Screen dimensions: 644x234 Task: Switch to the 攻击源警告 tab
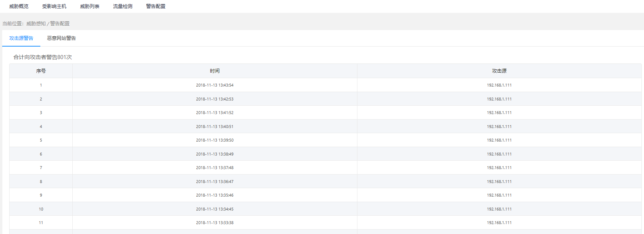[x=21, y=38]
